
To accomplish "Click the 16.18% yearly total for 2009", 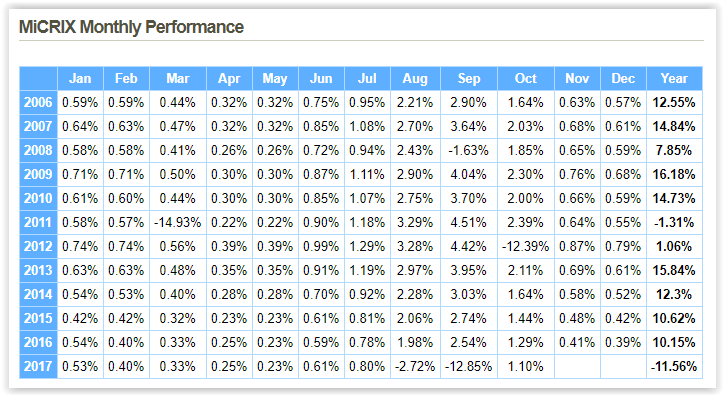I will coord(675,174).
